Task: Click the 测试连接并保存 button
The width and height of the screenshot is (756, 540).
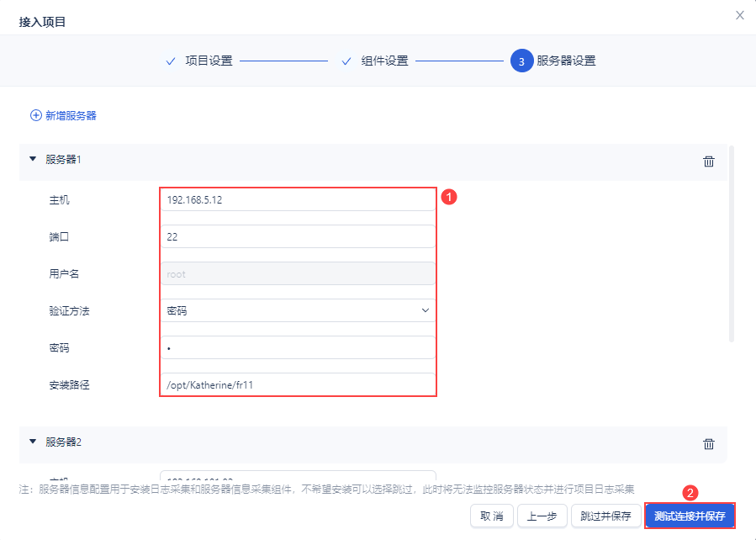Action: [x=690, y=516]
